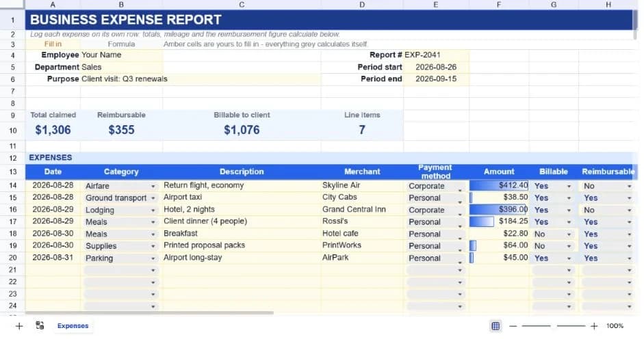
Task: Click the Your Name employee cell
Action: [122, 55]
